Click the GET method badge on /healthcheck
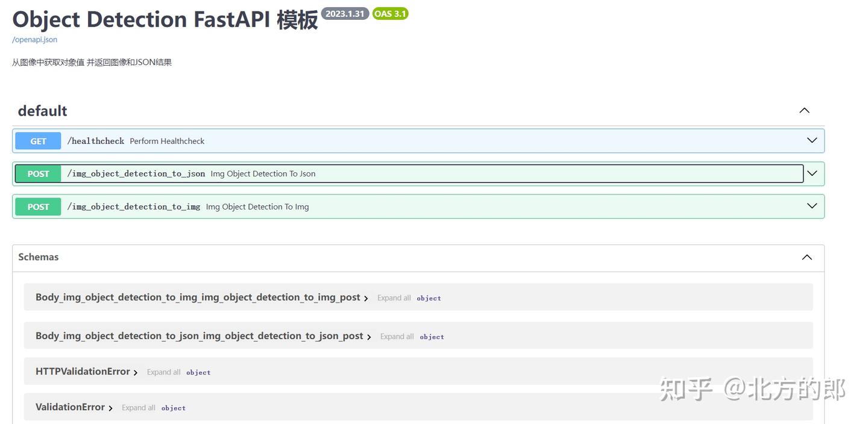 37,140
